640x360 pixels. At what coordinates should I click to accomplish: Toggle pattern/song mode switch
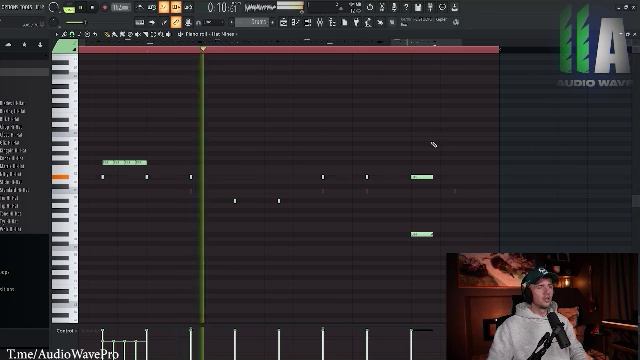click(69, 8)
